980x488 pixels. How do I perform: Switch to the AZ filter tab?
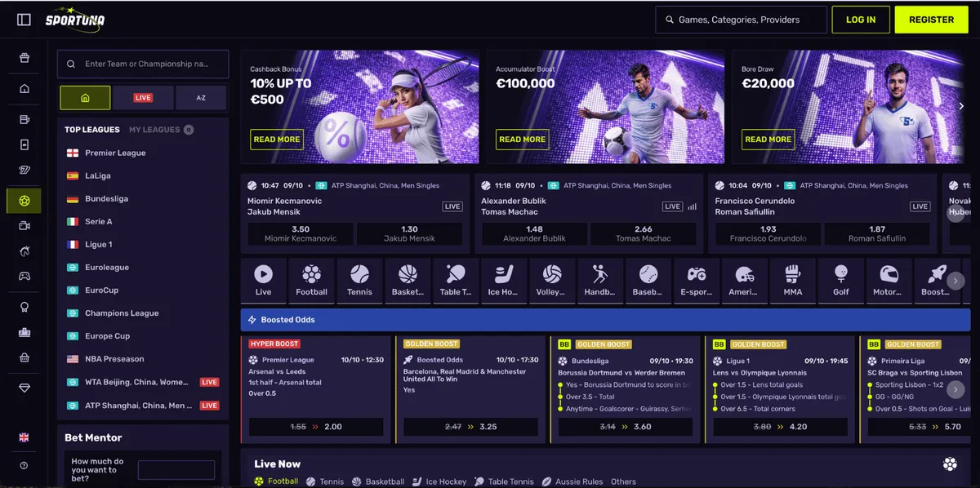201,98
